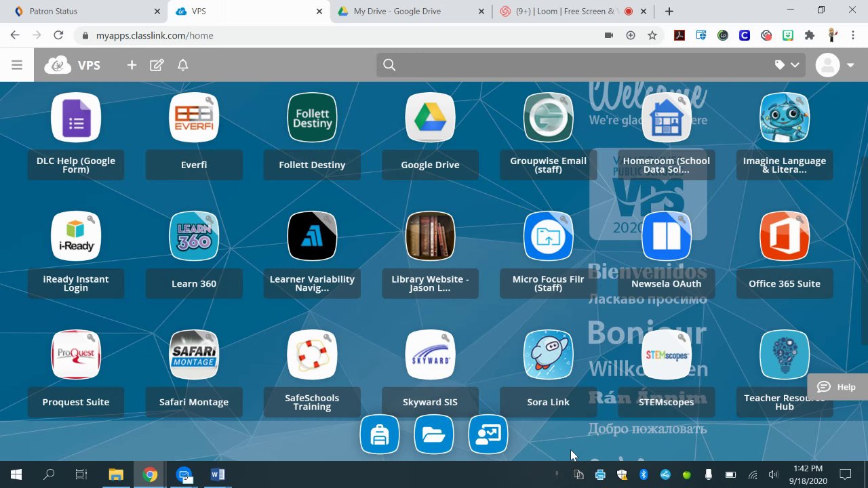Open the Follett Destiny app
868x488 pixels.
click(x=312, y=117)
